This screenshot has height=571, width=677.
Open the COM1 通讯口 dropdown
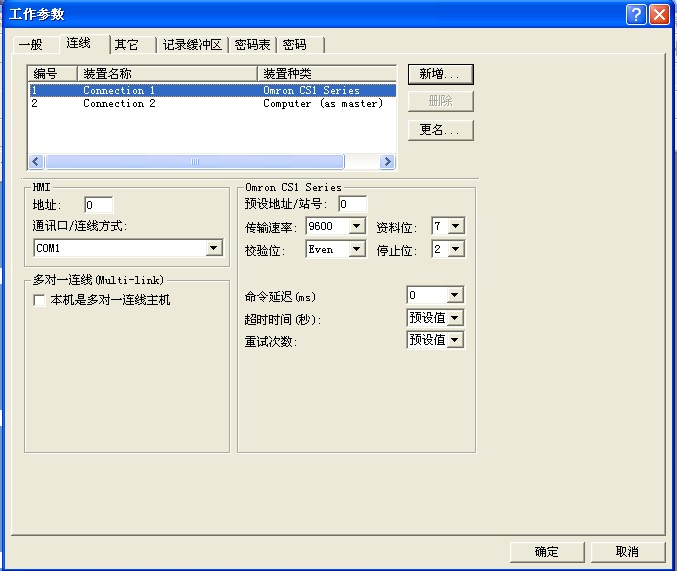(213, 248)
